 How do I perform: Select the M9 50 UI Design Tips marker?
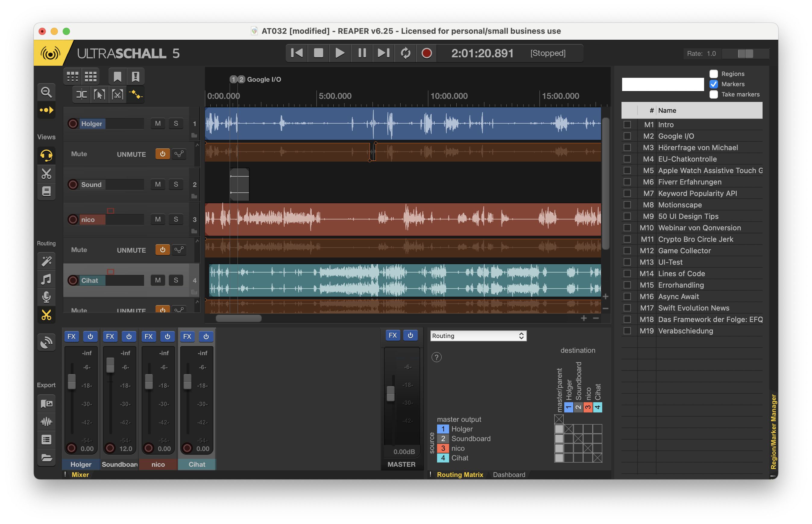coord(692,216)
